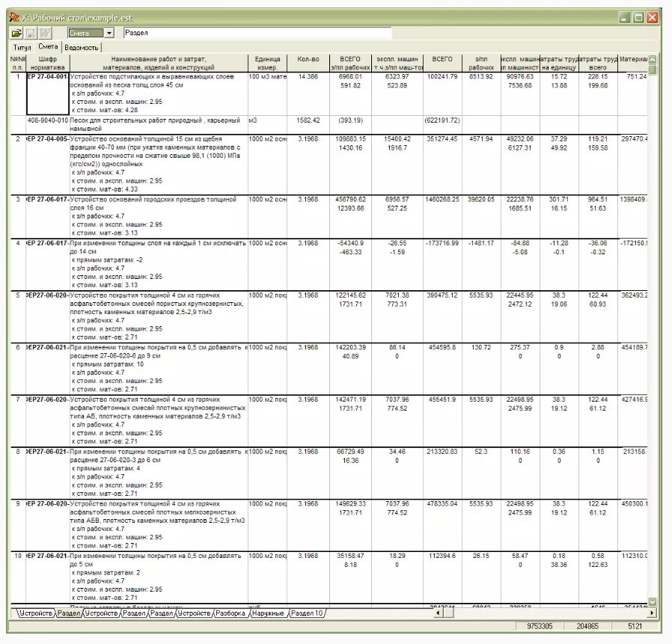Click the vertical scrollbar thumb
The image size is (672, 644).
pos(653,70)
